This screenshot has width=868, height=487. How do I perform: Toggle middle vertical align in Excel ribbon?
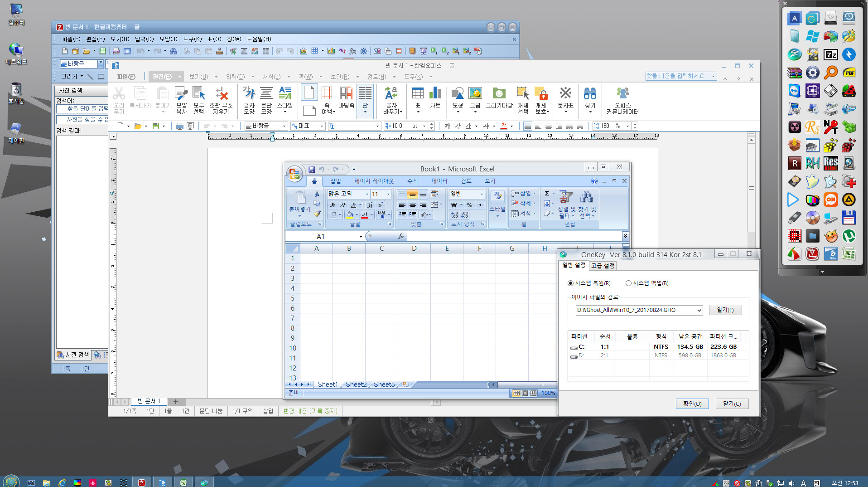412,194
